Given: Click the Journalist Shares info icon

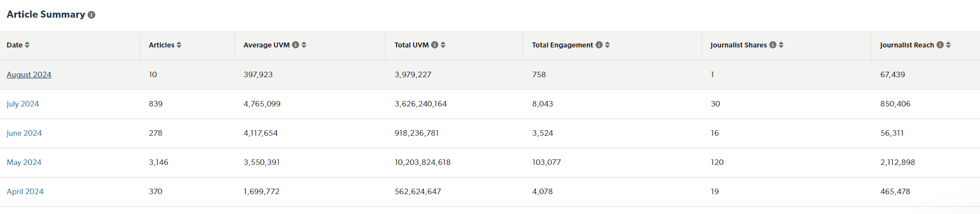Looking at the screenshot, I should click(x=773, y=45).
